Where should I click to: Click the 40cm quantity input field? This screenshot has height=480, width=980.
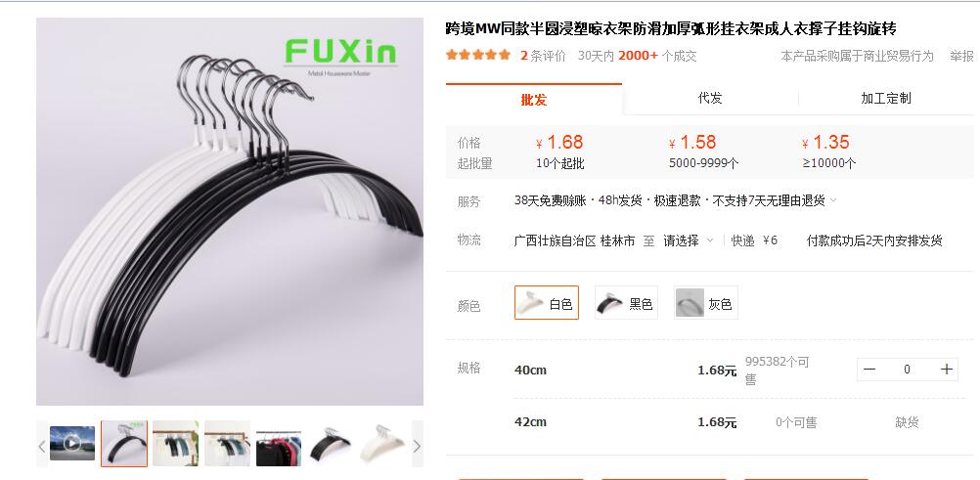(x=907, y=370)
